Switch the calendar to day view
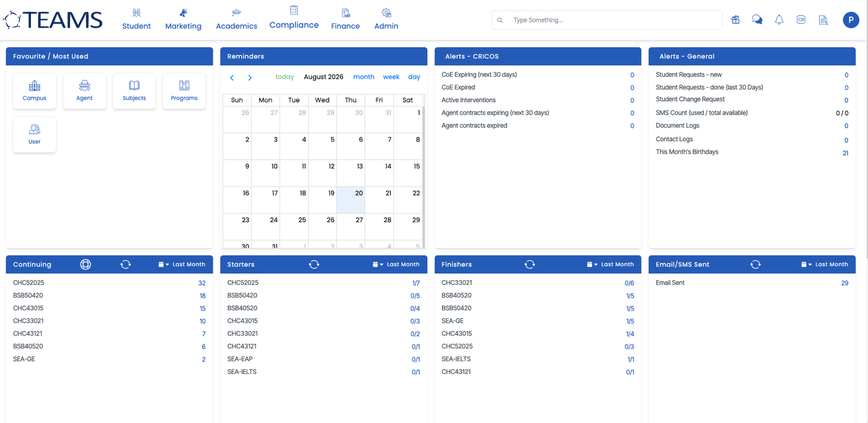 pos(414,77)
